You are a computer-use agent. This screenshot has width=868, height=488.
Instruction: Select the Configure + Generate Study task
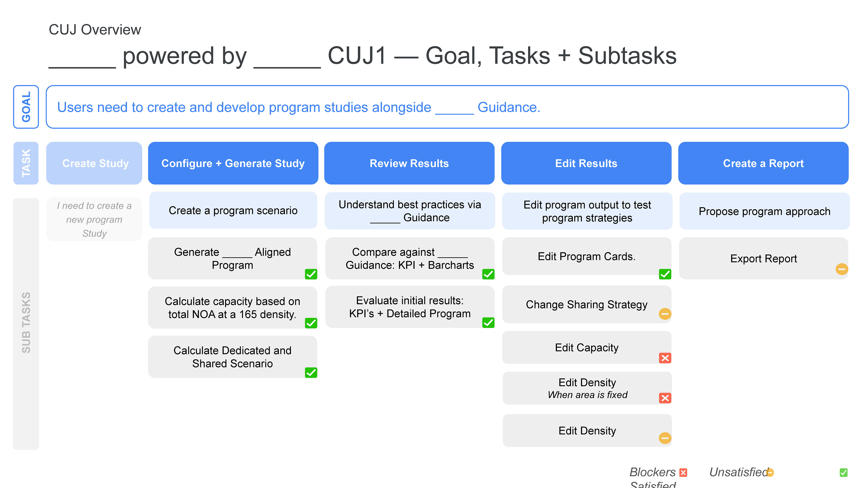tap(233, 163)
